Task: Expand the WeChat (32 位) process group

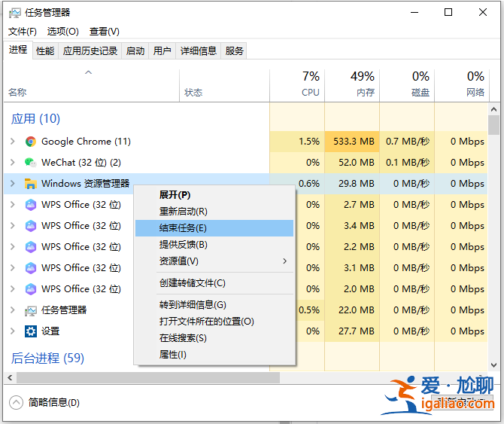Action: click(13, 162)
